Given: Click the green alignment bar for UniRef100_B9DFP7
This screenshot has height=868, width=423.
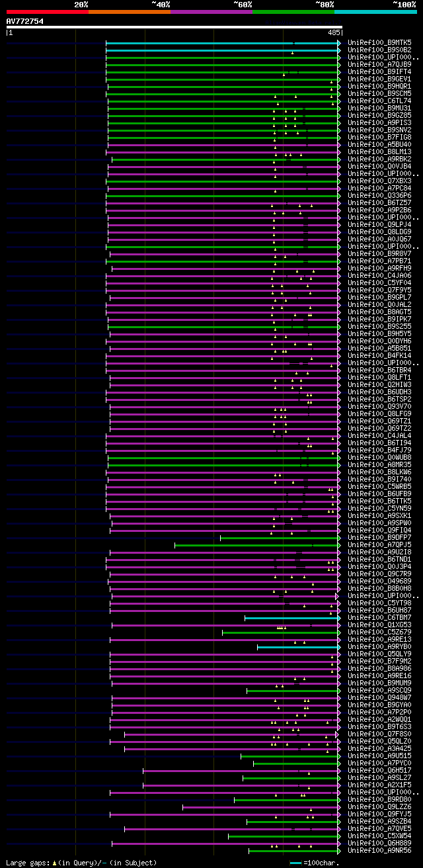Looking at the screenshot, I should pos(280,537).
